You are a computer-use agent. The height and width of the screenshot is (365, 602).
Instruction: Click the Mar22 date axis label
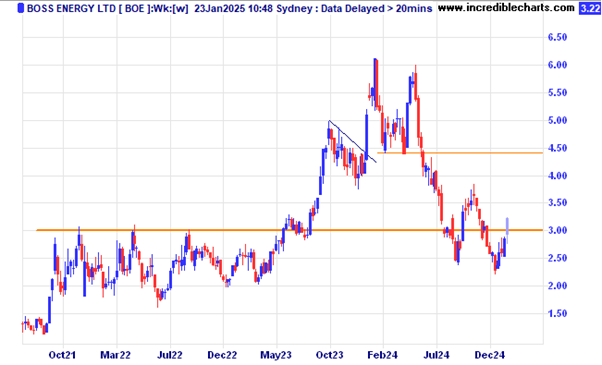[115, 355]
